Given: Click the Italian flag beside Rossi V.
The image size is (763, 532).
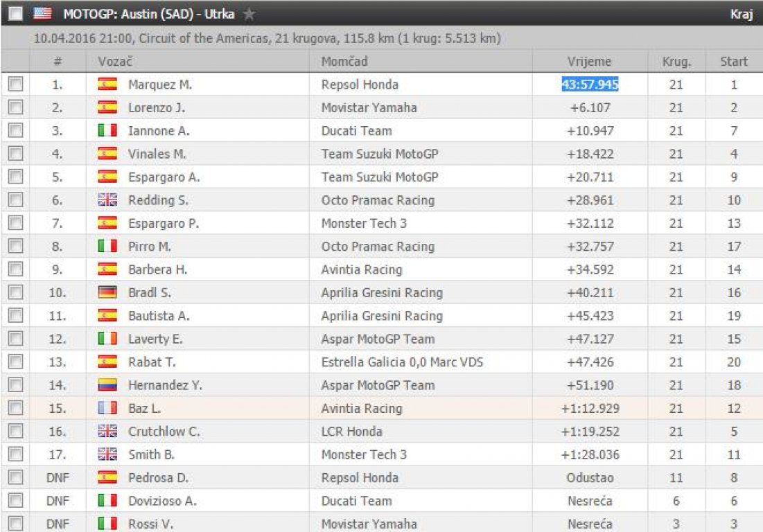Looking at the screenshot, I should point(107,524).
